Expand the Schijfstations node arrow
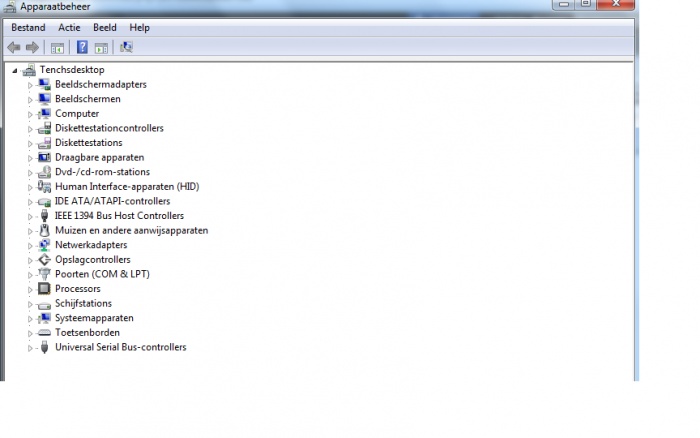 [30, 304]
